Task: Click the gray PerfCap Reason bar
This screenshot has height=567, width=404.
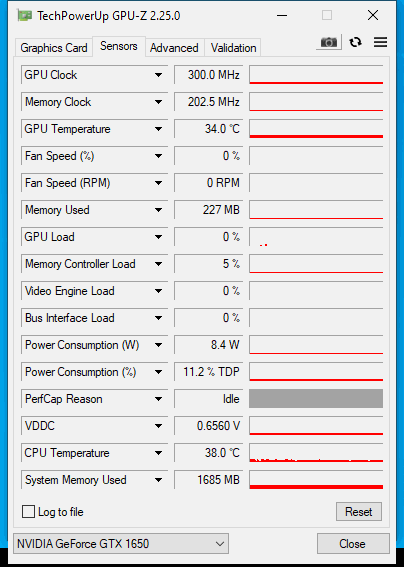Action: coord(316,398)
